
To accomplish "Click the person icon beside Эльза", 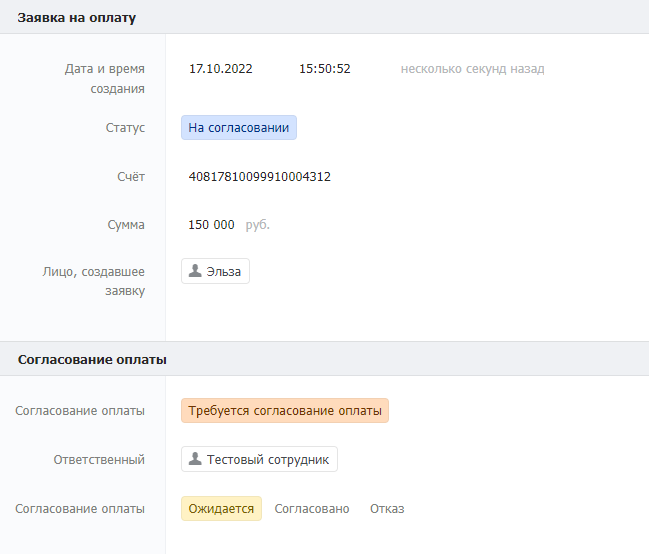I will click(195, 271).
